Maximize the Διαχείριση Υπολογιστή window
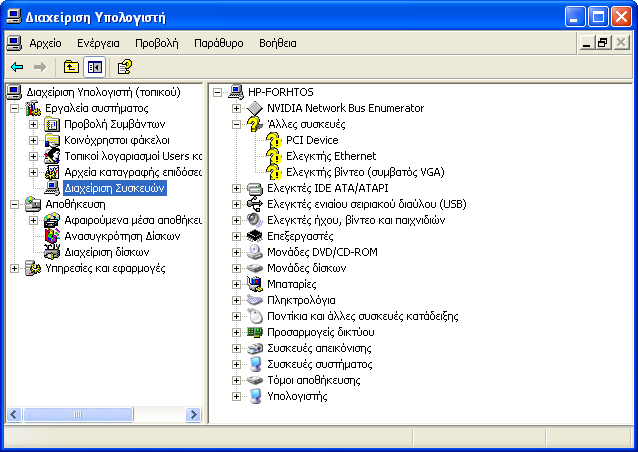The image size is (638, 452). pos(598,17)
